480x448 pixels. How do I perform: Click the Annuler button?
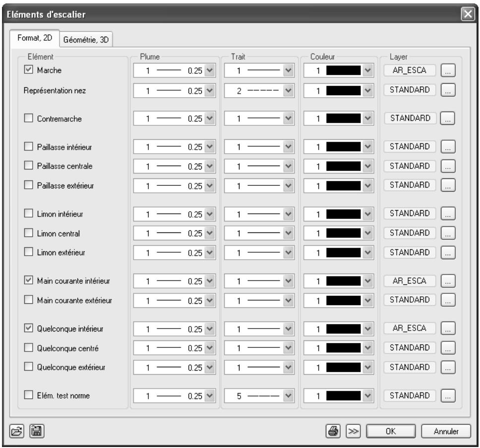click(446, 431)
